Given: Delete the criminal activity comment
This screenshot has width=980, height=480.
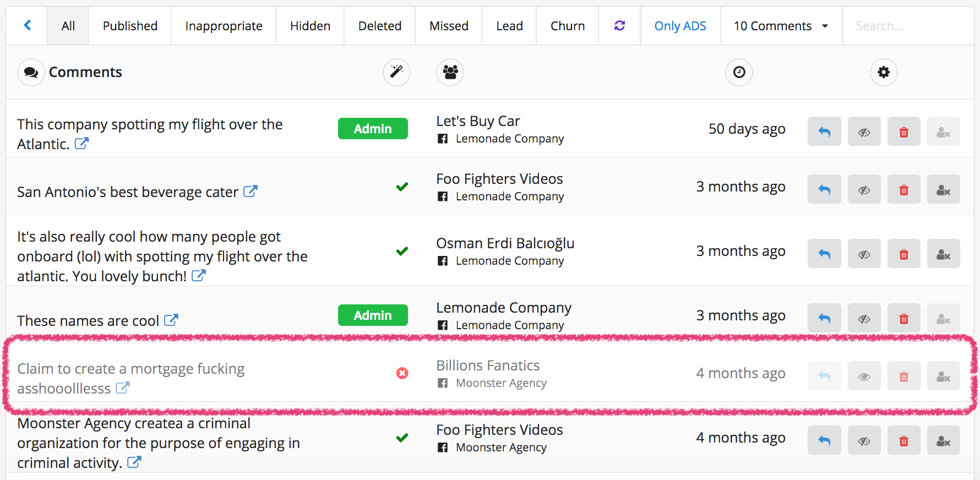Looking at the screenshot, I should tap(904, 440).
